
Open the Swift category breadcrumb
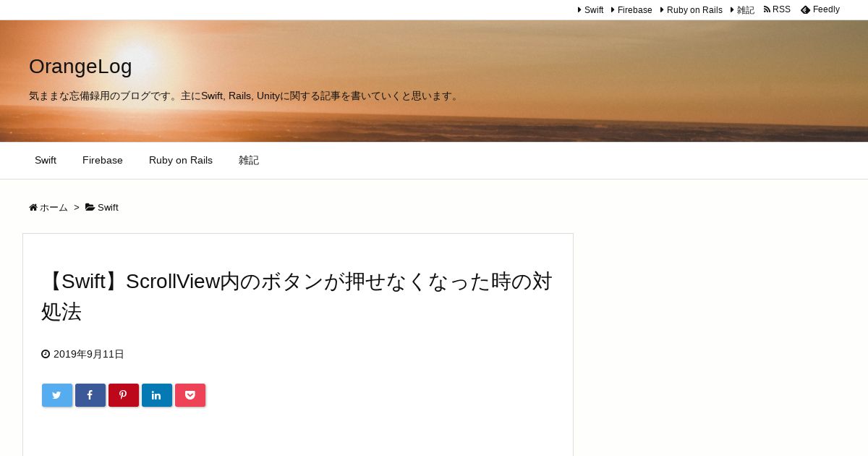point(102,208)
